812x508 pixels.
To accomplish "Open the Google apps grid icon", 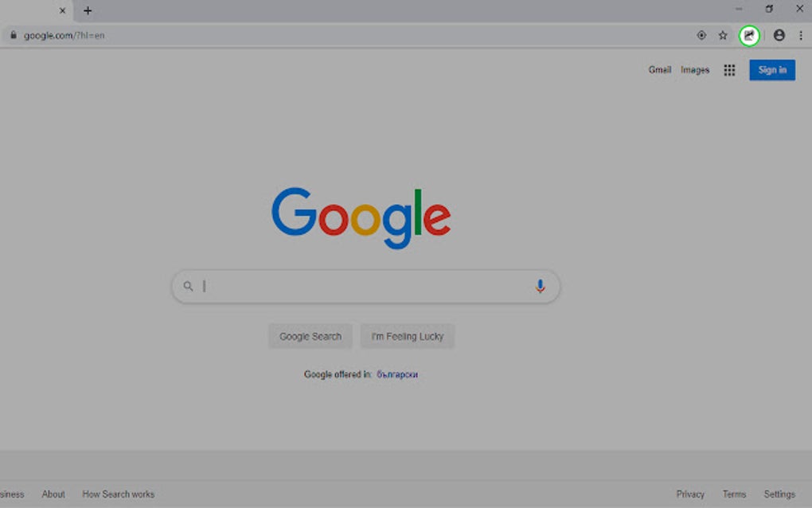I will click(x=728, y=70).
